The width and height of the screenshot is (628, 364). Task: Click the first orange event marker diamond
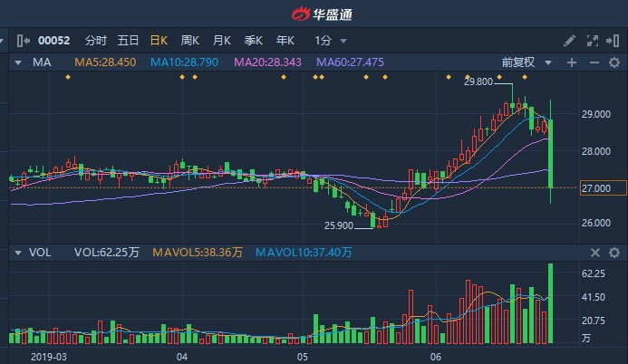(x=68, y=77)
